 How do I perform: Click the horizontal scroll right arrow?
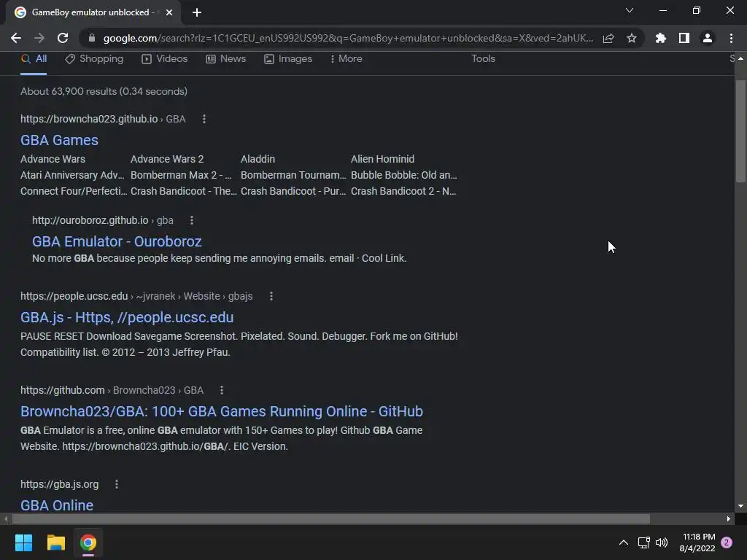point(729,518)
